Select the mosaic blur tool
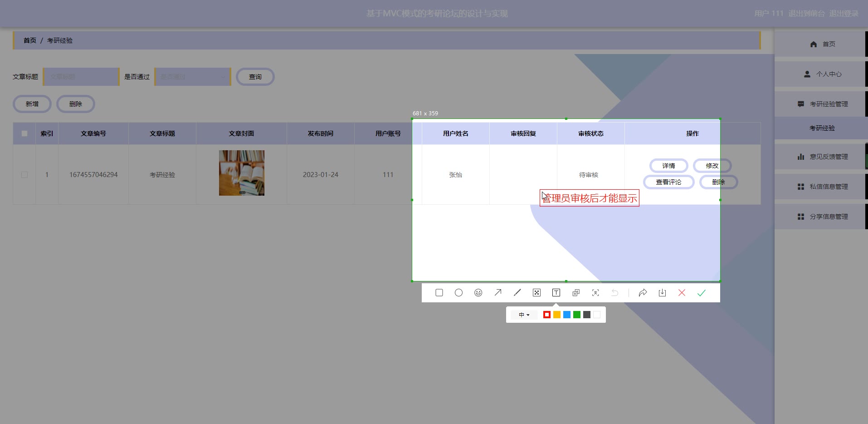868x424 pixels. coord(536,293)
